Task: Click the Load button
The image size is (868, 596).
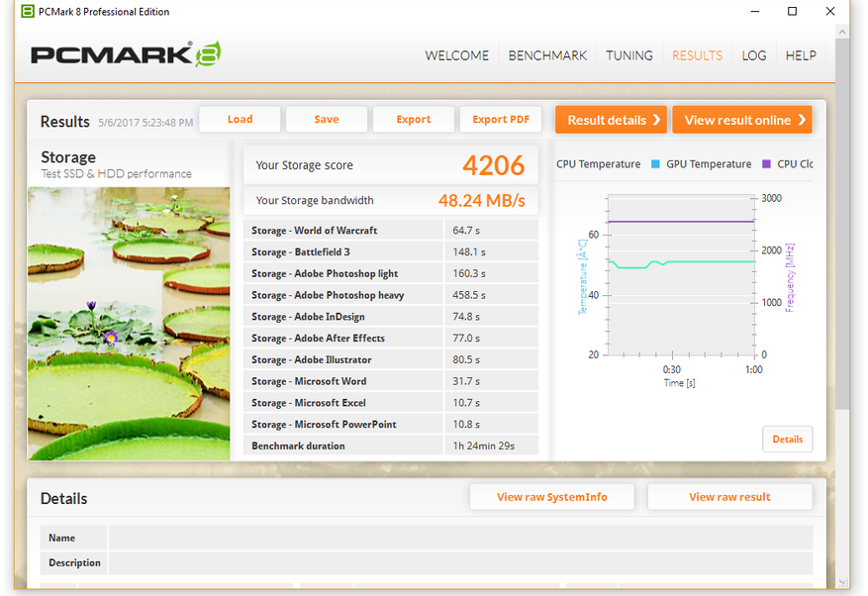Action: tap(240, 120)
